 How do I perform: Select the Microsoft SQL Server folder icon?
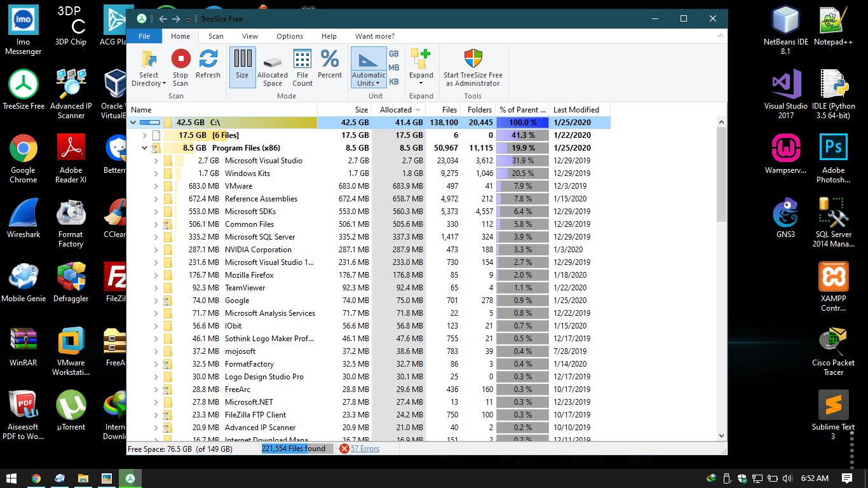tap(168, 237)
